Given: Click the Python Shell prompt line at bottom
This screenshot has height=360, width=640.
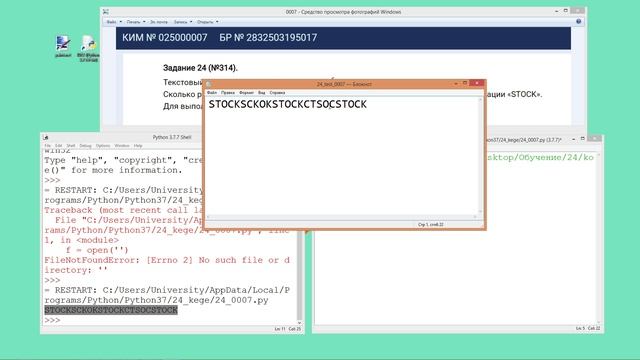Looking at the screenshot, I should coord(52,320).
